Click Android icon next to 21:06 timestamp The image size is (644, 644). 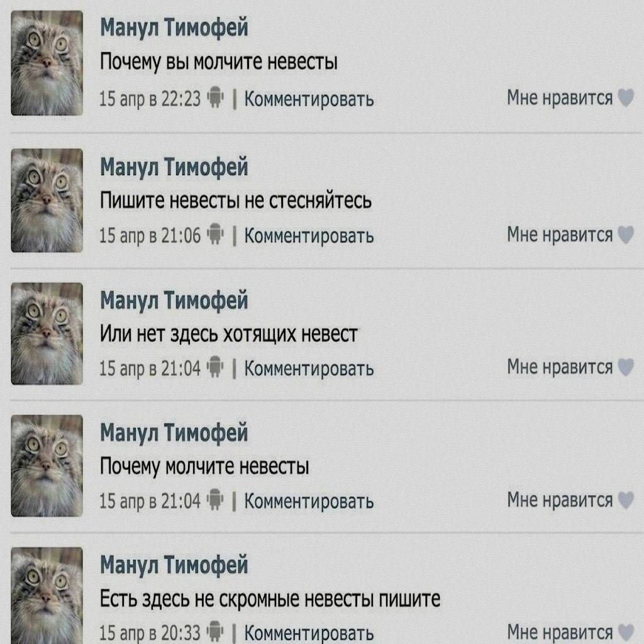(215, 235)
